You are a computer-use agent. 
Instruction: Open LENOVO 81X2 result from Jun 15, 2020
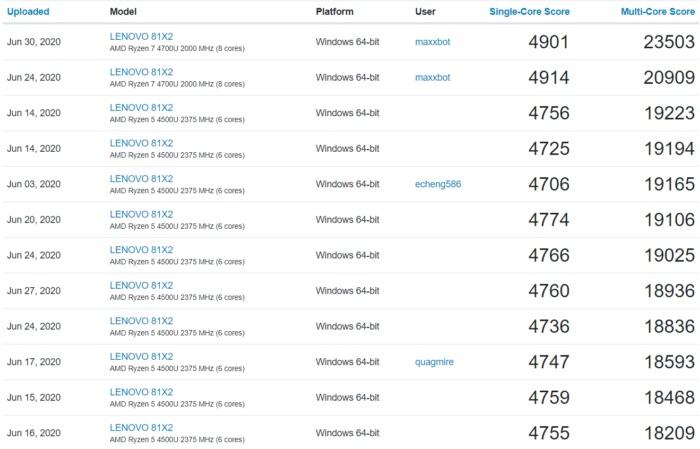tap(141, 392)
